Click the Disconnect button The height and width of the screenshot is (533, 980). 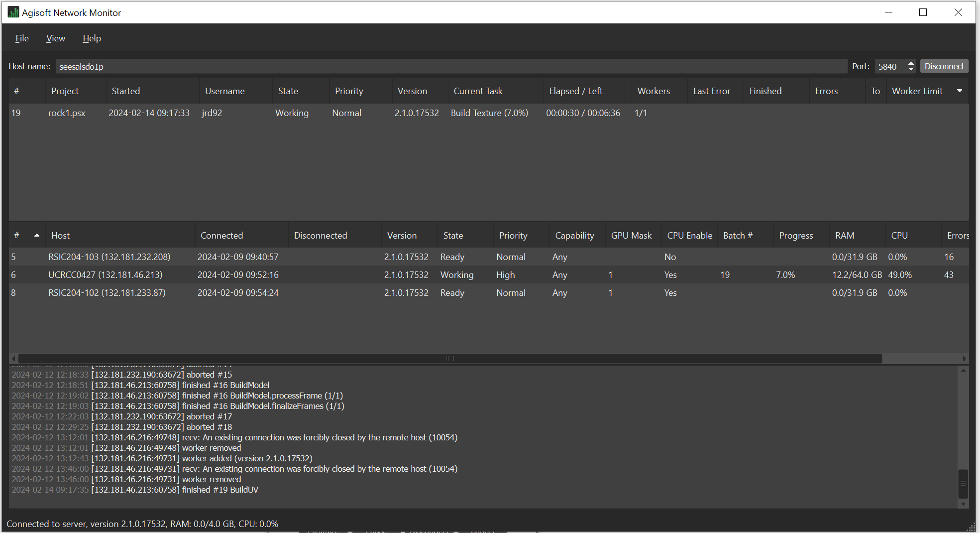944,66
